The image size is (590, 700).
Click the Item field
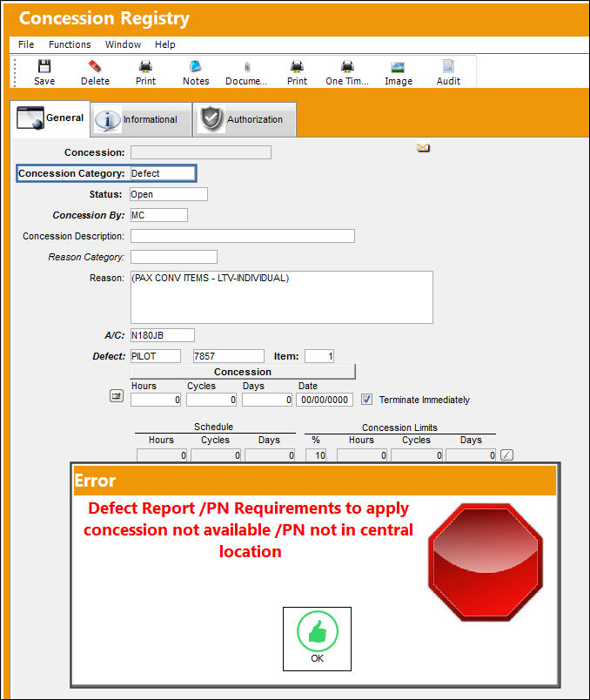point(319,356)
